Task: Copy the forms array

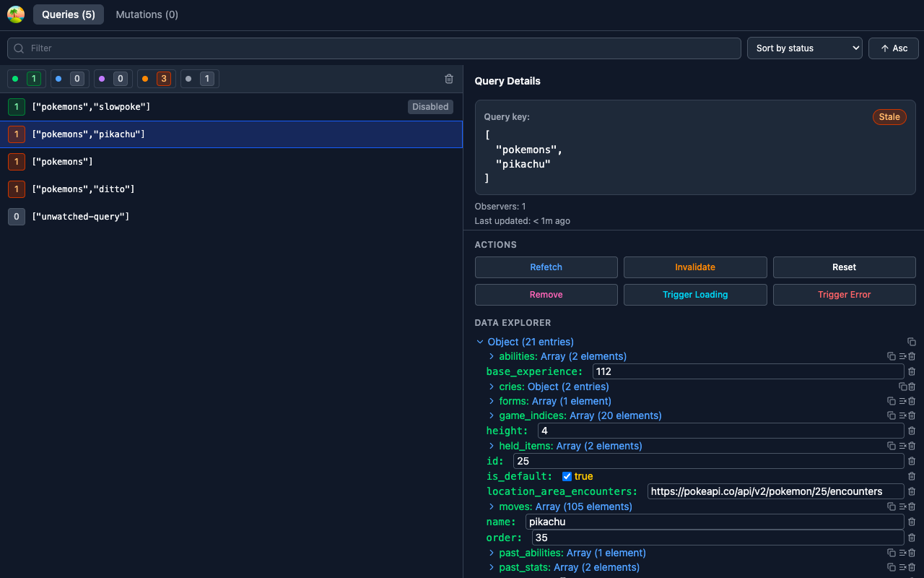Action: (892, 401)
